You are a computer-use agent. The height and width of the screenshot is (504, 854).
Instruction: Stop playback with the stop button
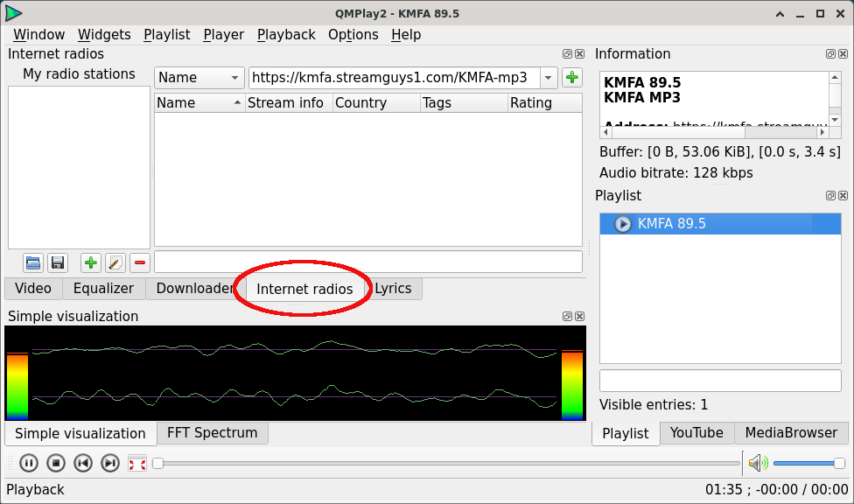tap(55, 463)
